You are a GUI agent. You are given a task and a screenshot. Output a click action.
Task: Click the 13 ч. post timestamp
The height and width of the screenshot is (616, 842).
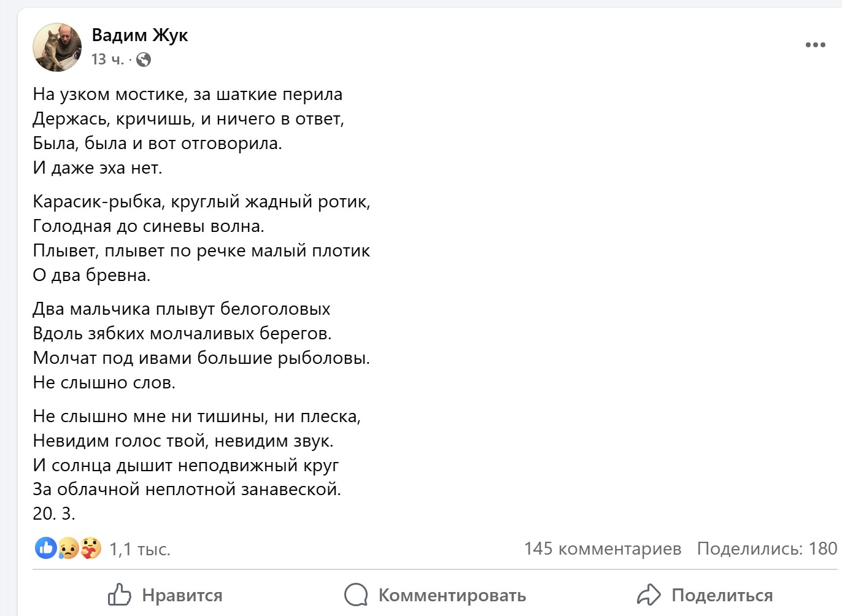107,60
